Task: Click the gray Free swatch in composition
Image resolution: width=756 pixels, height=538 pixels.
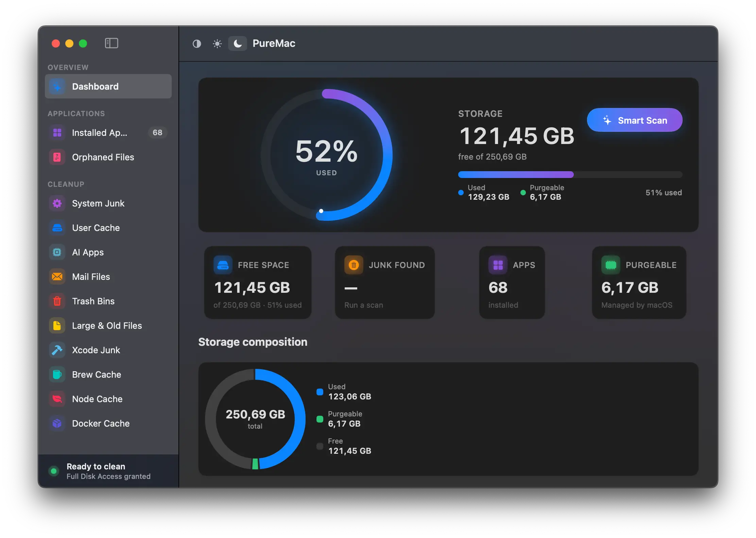Action: click(x=320, y=446)
